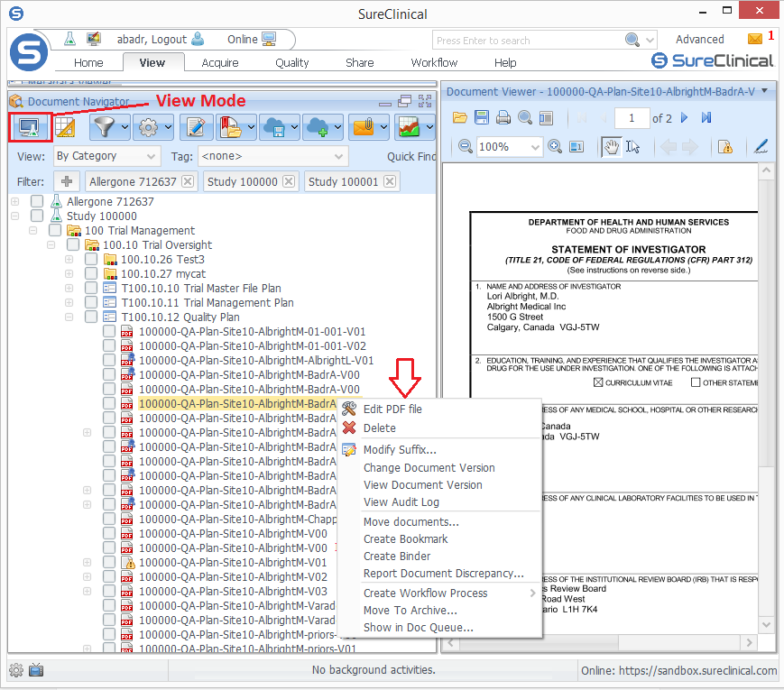Print the document from the viewer
This screenshot has width=784, height=690.
tap(503, 118)
